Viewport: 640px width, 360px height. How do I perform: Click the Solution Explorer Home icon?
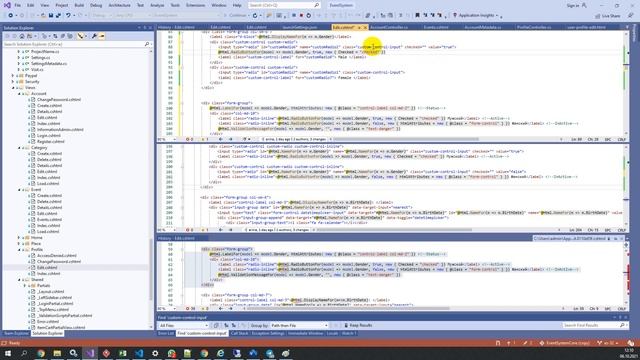[x=22, y=36]
